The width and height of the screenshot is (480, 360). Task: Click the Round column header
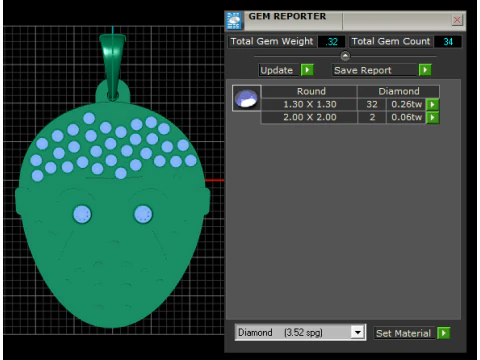pos(309,91)
